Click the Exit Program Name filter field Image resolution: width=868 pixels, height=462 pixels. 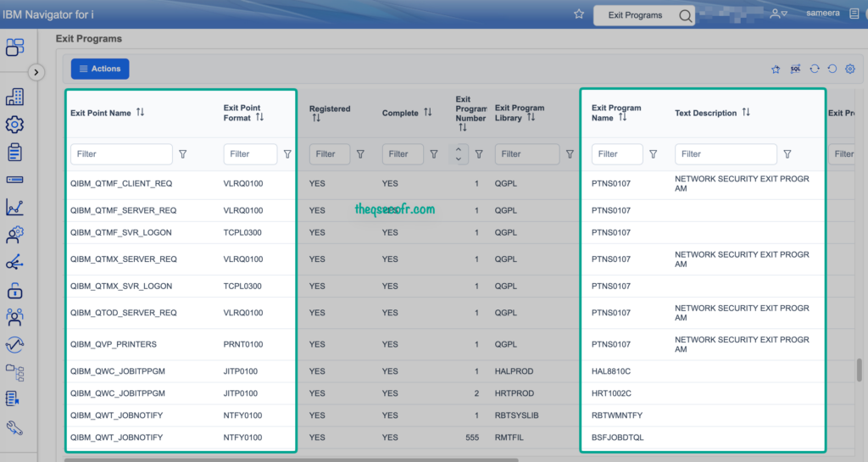[x=617, y=153]
